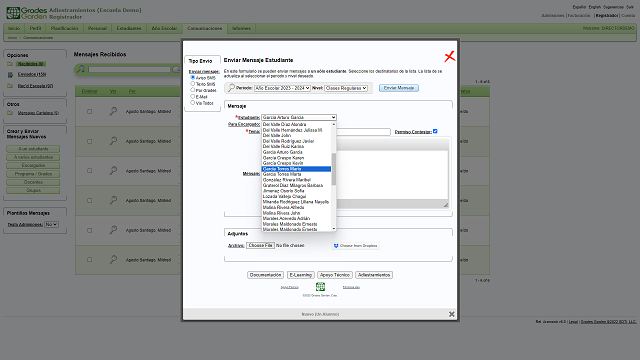This screenshot has width=640, height=360.
Task: Select the E-Mail radio option
Action: (193, 96)
